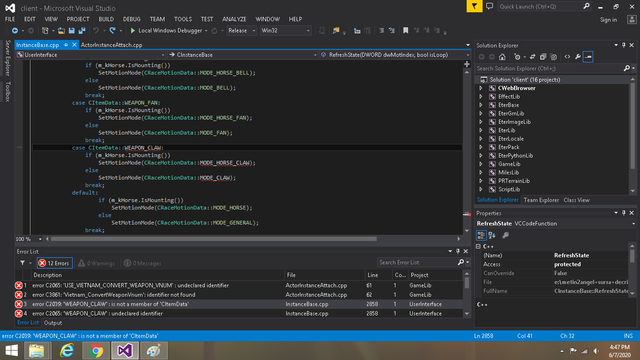Image resolution: width=640 pixels, height=360 pixels.
Task: Open the Win32 platform dropdown
Action: coord(285,31)
